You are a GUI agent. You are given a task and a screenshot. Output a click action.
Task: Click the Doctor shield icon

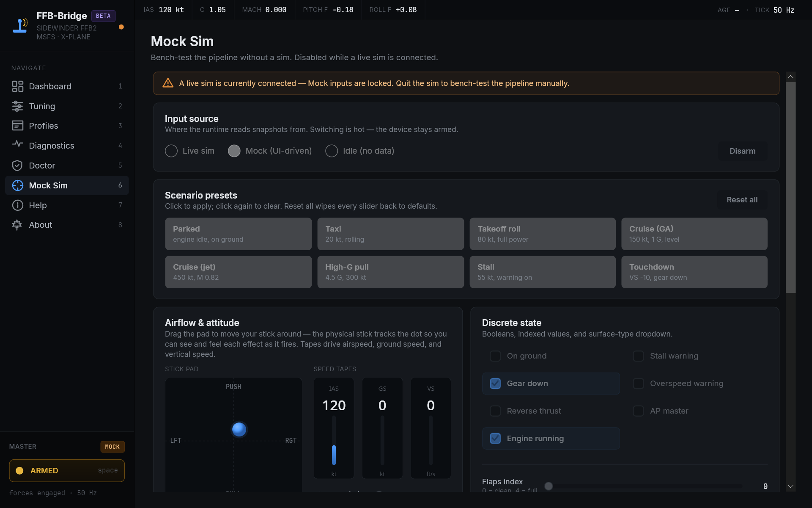click(x=17, y=166)
